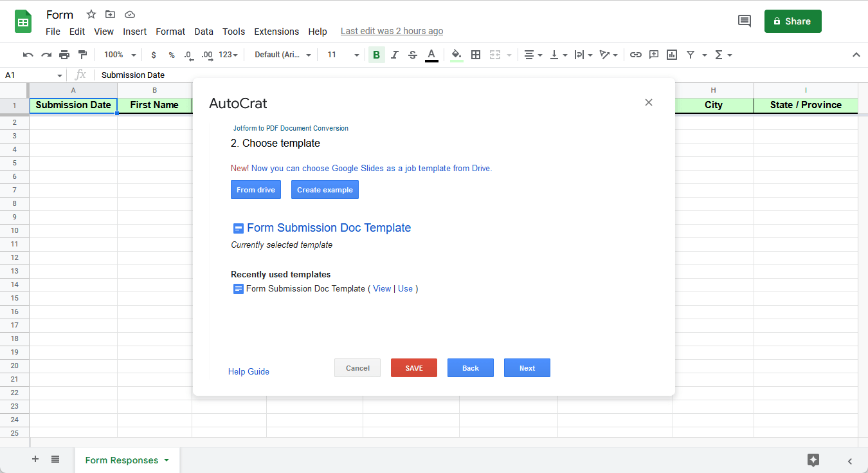Open the Borders tool
Screen dimensions: 868x473
coord(476,55)
